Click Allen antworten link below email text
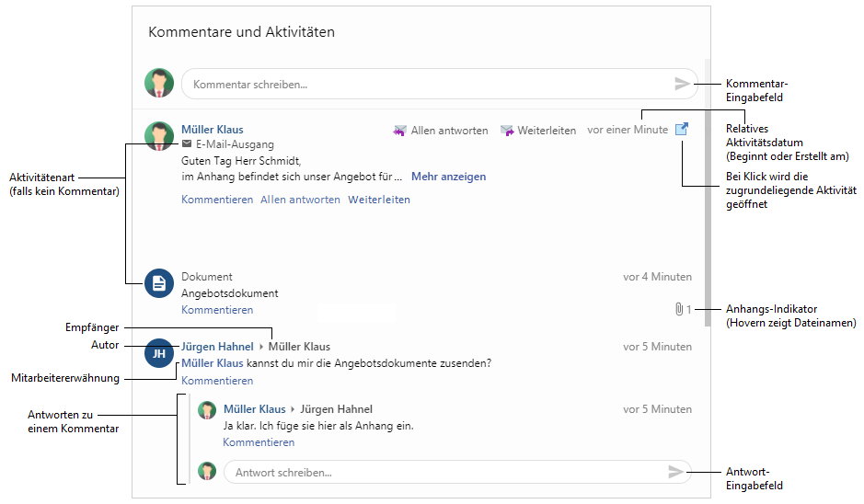Viewport: 864px width, 504px height. (x=300, y=200)
